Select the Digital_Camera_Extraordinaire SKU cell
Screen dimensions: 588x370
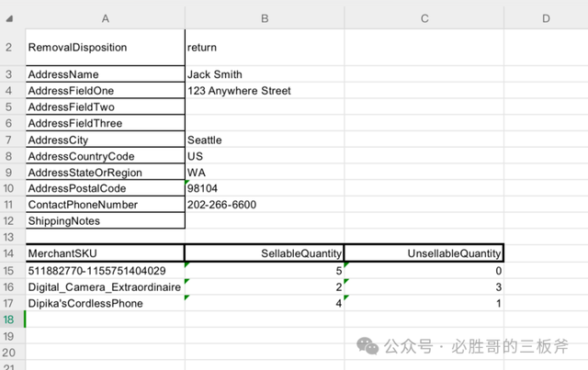106,287
